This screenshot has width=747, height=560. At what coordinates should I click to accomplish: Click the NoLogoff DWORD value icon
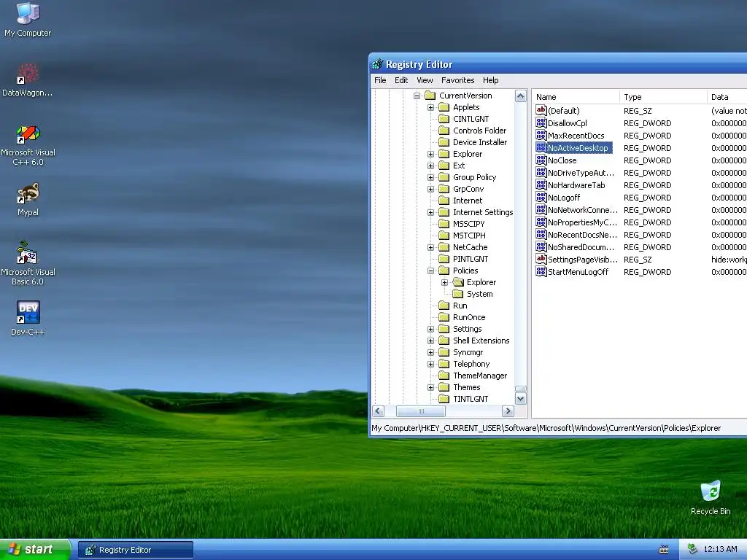pyautogui.click(x=541, y=197)
